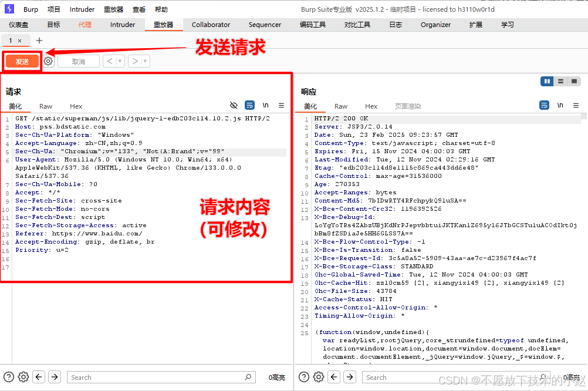Open the Burp menu
The width and height of the screenshot is (588, 391).
(31, 9)
